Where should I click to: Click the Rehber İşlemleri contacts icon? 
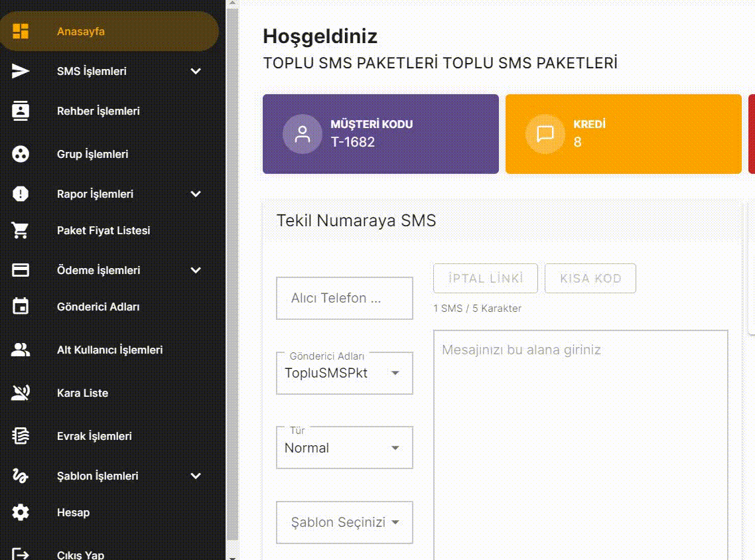click(x=20, y=111)
